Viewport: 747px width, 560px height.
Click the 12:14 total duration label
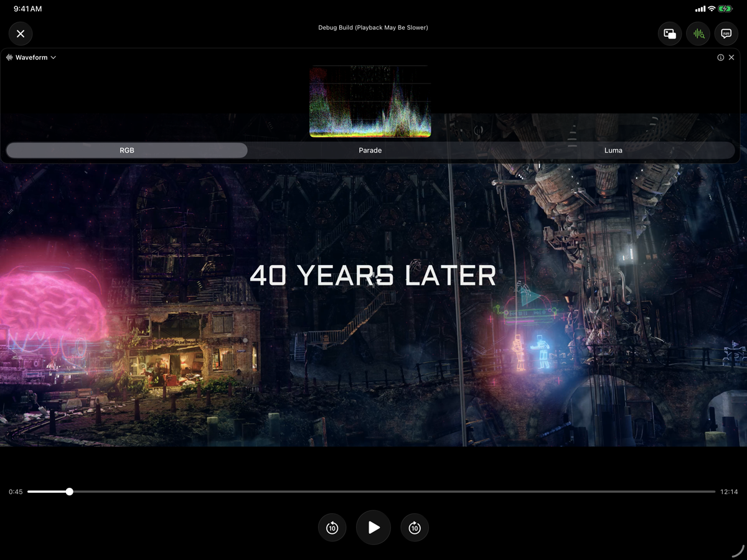coord(729,492)
